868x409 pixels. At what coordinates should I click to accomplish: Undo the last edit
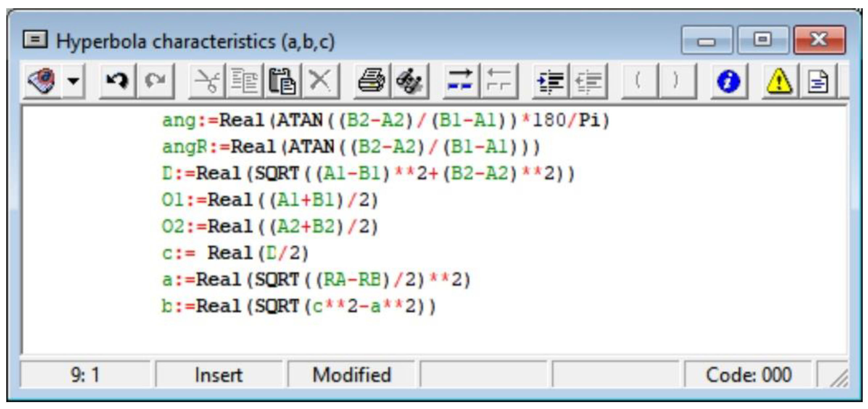[x=117, y=81]
